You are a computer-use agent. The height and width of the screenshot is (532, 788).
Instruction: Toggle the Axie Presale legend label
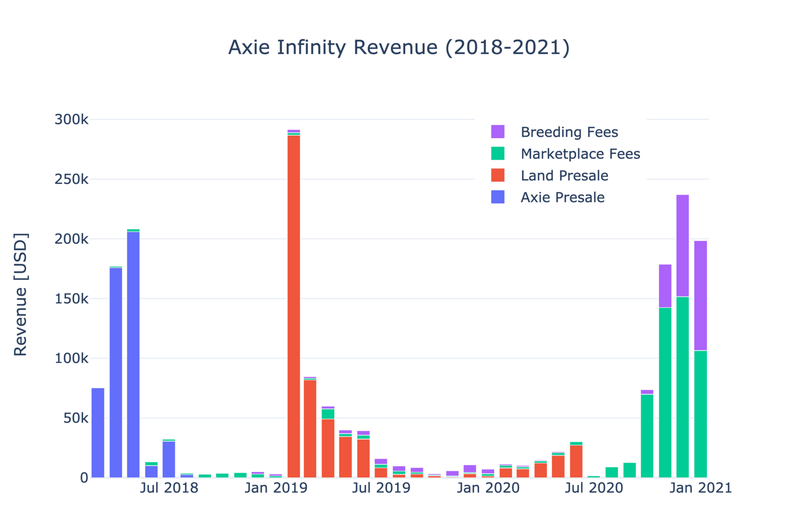[562, 197]
